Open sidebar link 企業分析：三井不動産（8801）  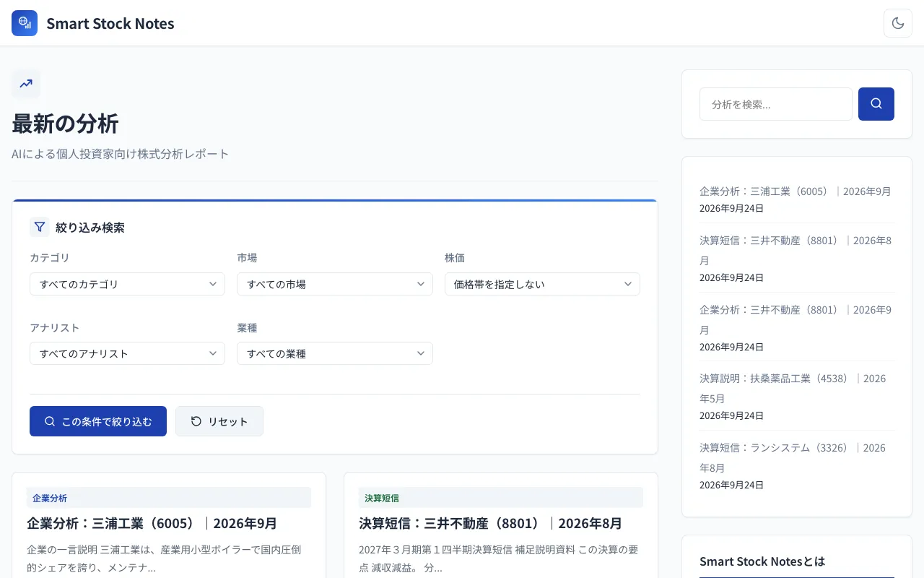[796, 319]
